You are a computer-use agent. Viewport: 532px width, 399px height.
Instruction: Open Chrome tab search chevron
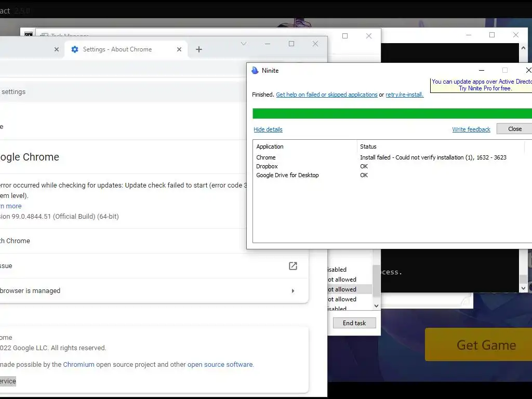244,44
